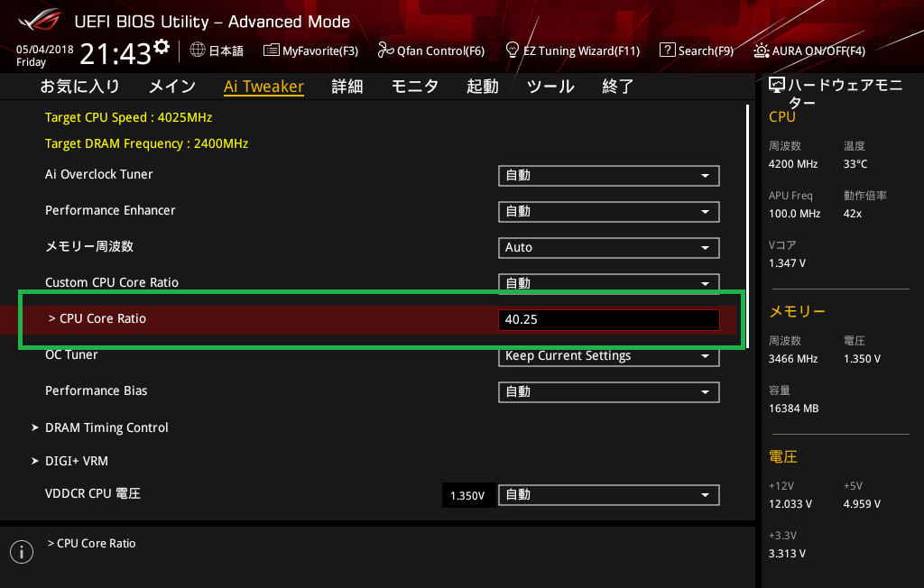
Task: Click the ROG logo
Action: (x=40, y=21)
